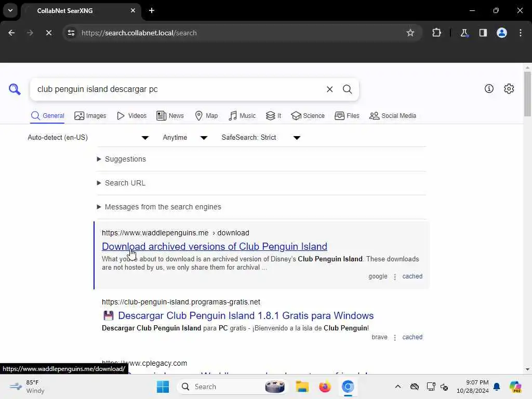The width and height of the screenshot is (532, 399).
Task: Open search preferences gear icon
Action: [x=509, y=88]
